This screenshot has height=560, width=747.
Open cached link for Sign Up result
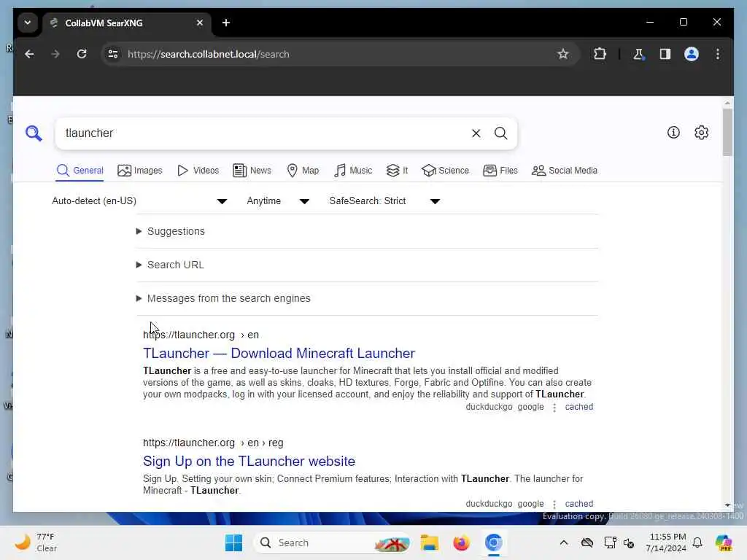pos(578,504)
